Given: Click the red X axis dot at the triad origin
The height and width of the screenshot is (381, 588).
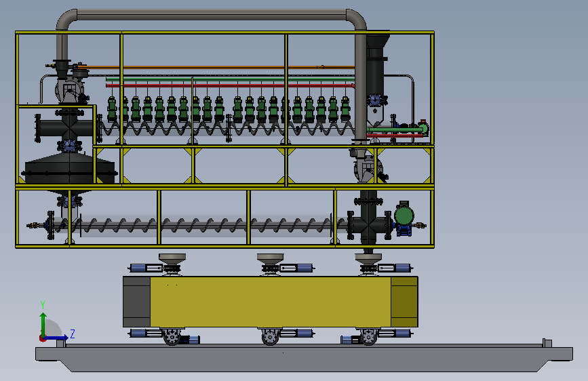Looking at the screenshot, I should coord(41,338).
